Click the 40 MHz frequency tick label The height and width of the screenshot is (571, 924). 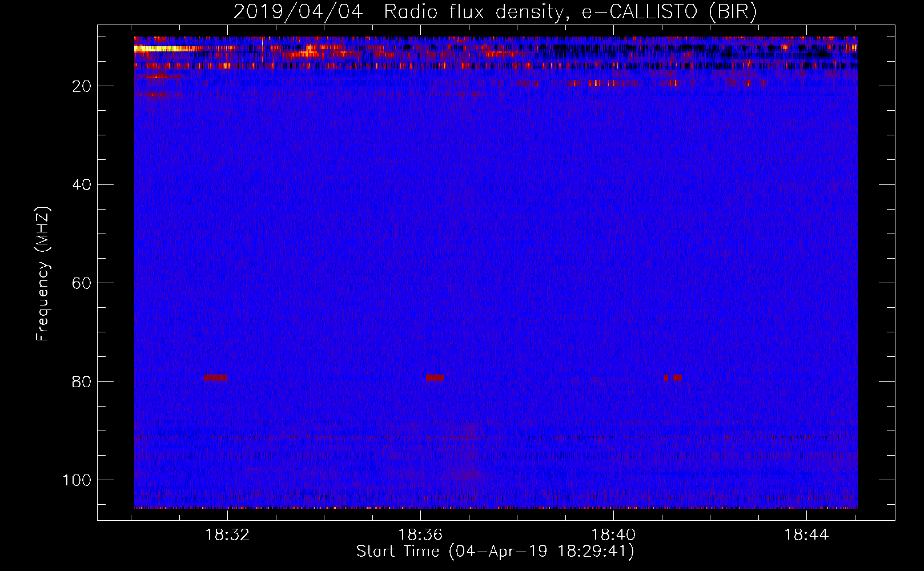pos(82,185)
